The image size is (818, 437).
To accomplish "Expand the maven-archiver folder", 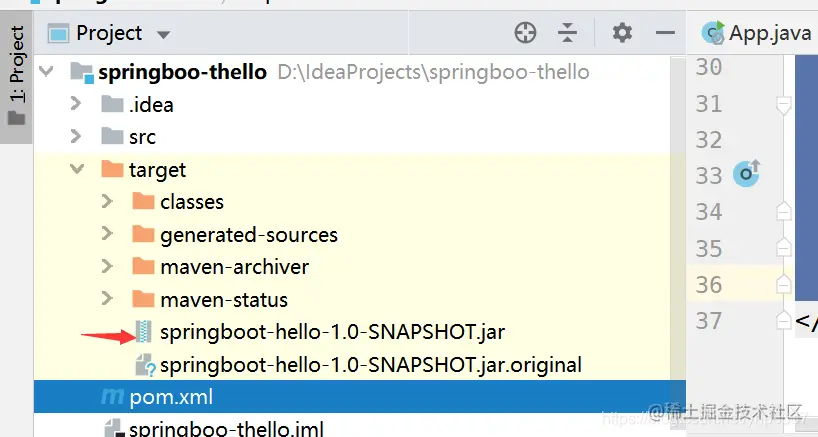I will [x=107, y=266].
